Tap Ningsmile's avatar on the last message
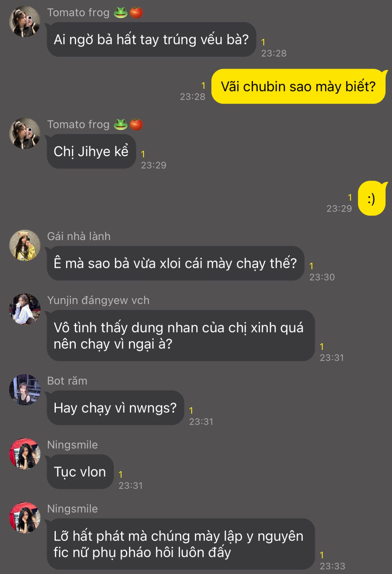Viewport: 392px width, 574px height. (25, 517)
